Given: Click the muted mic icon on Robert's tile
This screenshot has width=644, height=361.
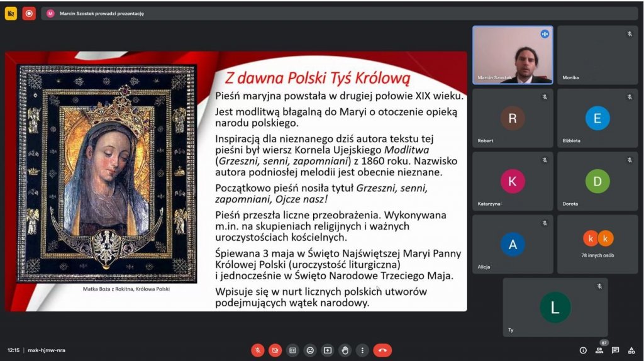Looking at the screenshot, I should click(x=545, y=97).
